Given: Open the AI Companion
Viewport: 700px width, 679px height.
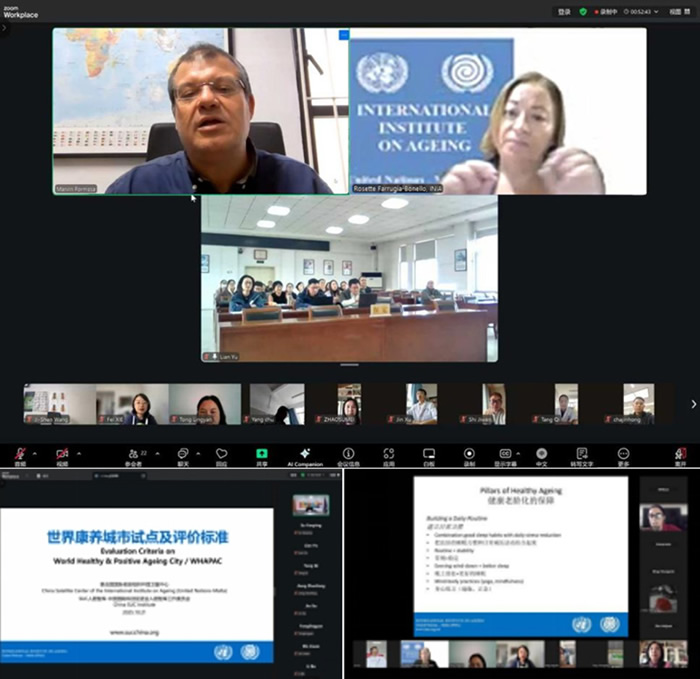Looking at the screenshot, I should [305, 454].
